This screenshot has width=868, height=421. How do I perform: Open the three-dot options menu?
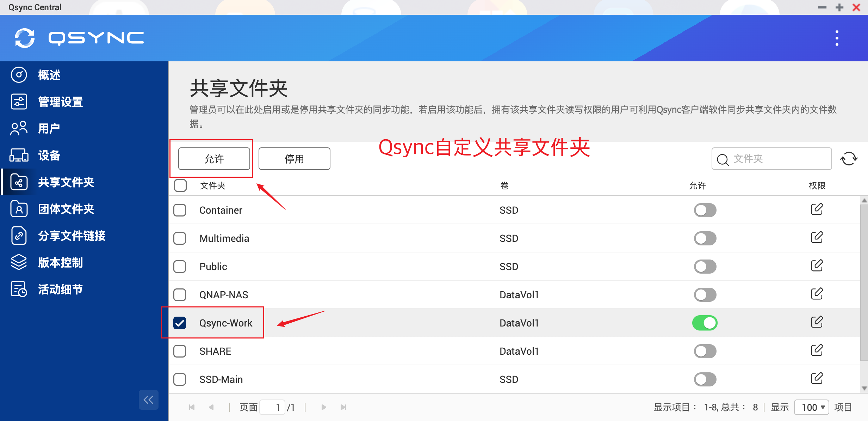click(837, 38)
